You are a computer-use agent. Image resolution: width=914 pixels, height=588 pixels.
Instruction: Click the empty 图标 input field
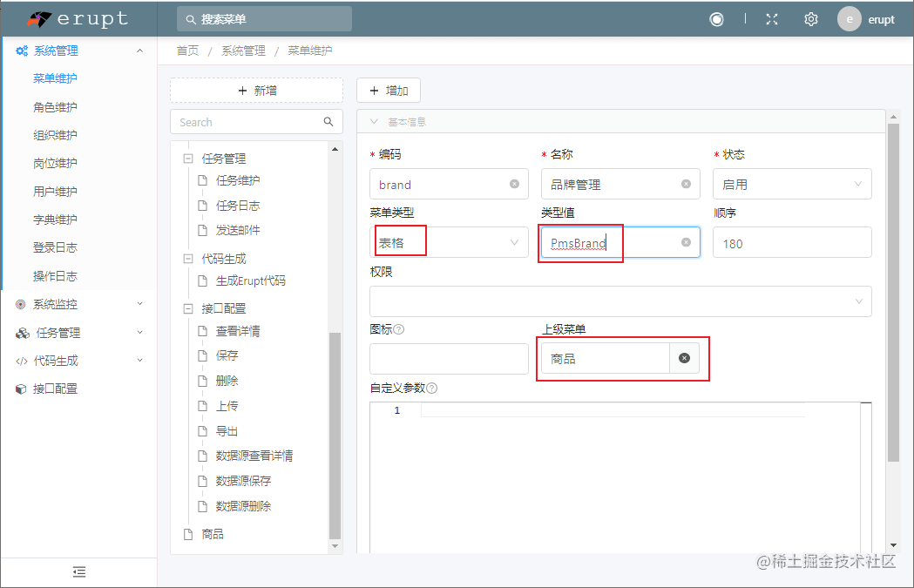pos(449,358)
